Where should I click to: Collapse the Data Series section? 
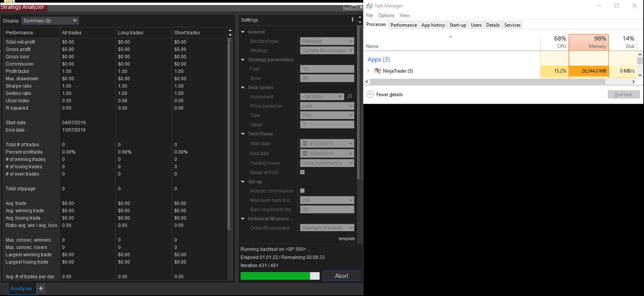point(243,88)
